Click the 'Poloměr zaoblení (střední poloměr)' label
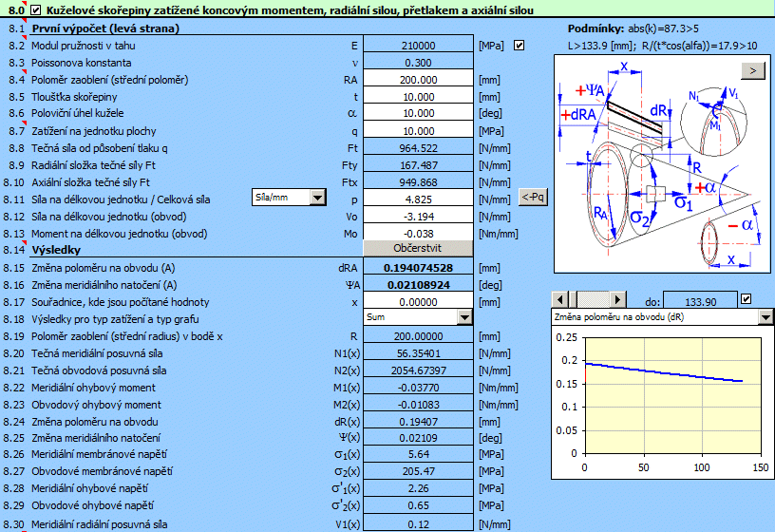The width and height of the screenshot is (775, 532). click(x=110, y=80)
